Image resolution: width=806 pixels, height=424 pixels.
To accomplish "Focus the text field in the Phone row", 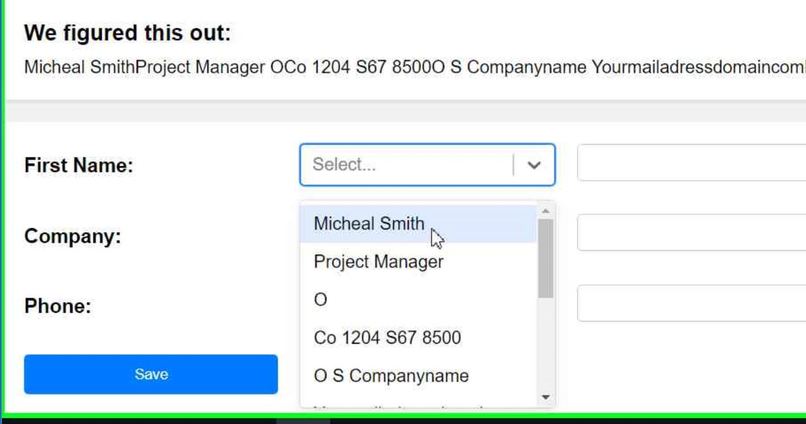I will tap(691, 303).
